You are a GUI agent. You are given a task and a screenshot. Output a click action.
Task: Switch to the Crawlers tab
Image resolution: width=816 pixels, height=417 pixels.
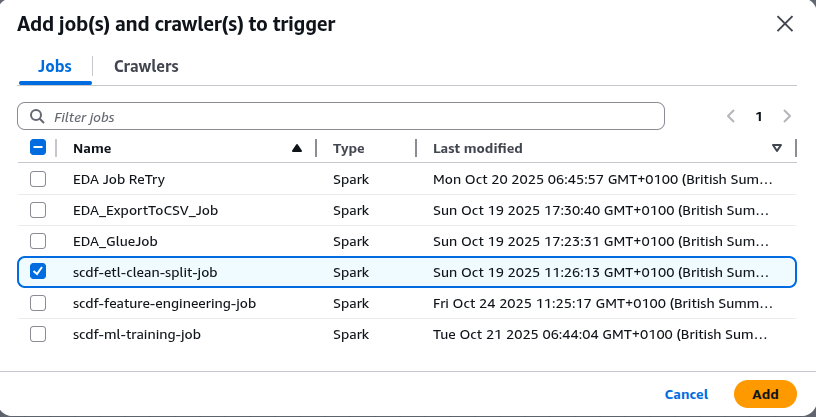click(146, 66)
